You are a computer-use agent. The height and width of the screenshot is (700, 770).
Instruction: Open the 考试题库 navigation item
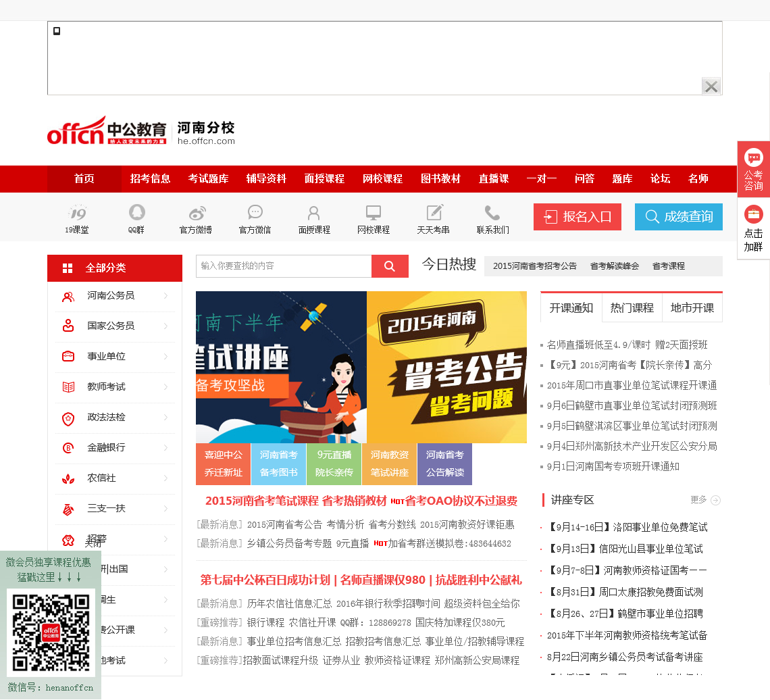tap(208, 179)
